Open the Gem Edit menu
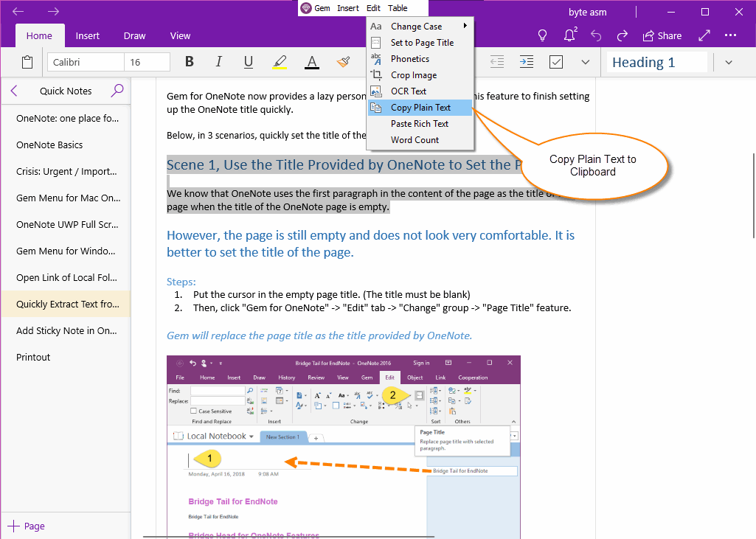Image resolution: width=756 pixels, height=539 pixels. pyautogui.click(x=373, y=8)
